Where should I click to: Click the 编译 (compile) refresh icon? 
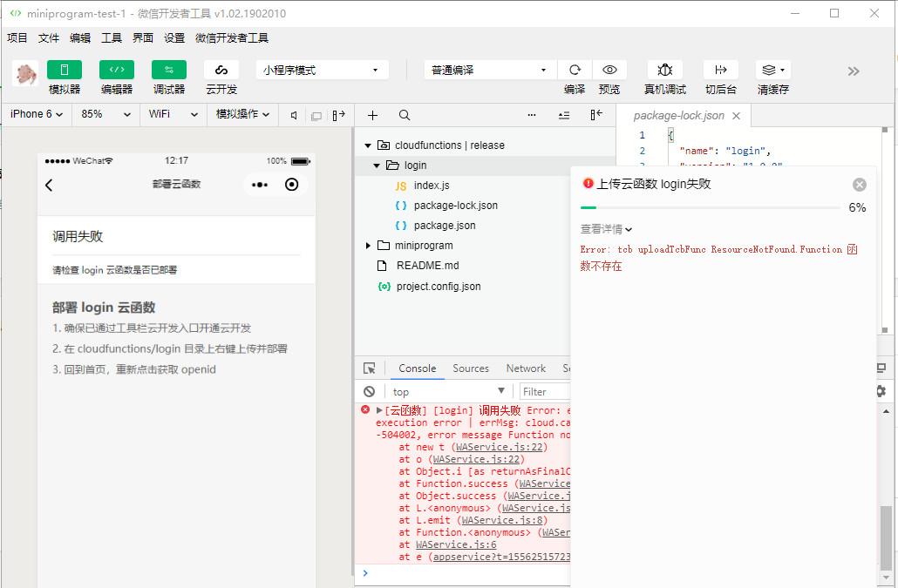[x=575, y=70]
